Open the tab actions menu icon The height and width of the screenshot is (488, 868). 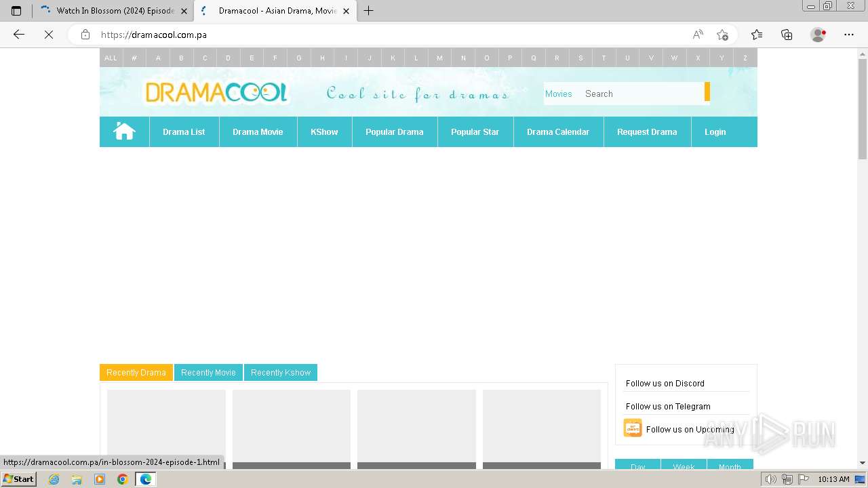tap(16, 11)
